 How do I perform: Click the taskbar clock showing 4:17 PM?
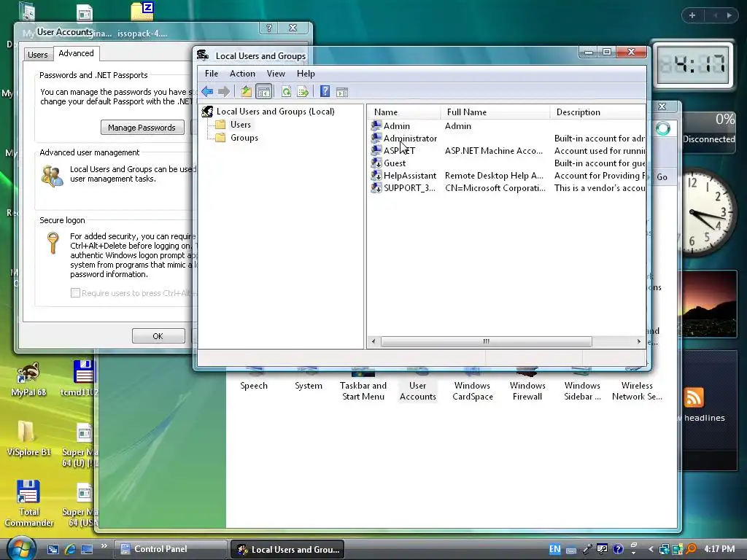pos(719,549)
